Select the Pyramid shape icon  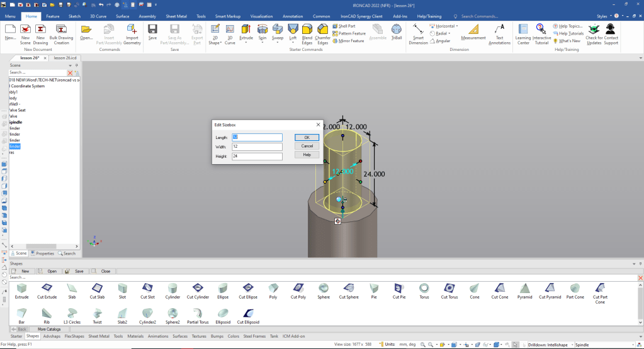pos(524,289)
